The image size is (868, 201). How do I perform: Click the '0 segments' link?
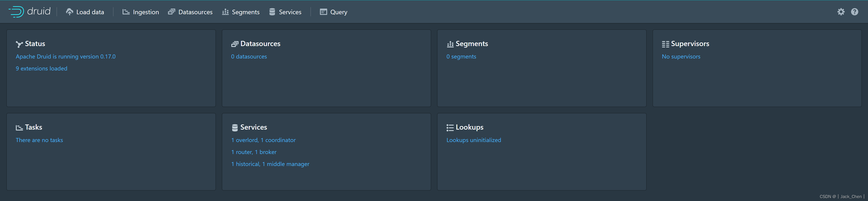pos(461,56)
